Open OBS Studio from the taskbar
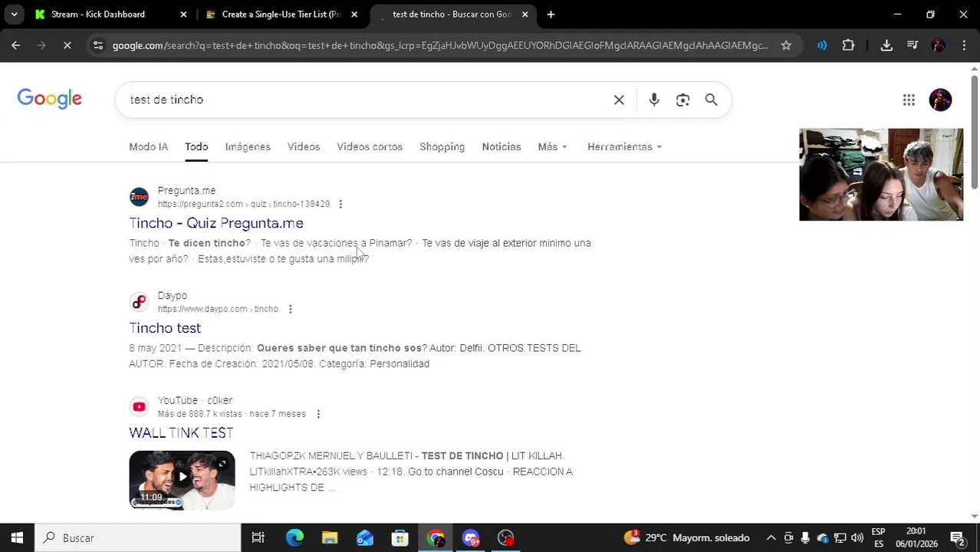This screenshot has height=552, width=980. 506,537
